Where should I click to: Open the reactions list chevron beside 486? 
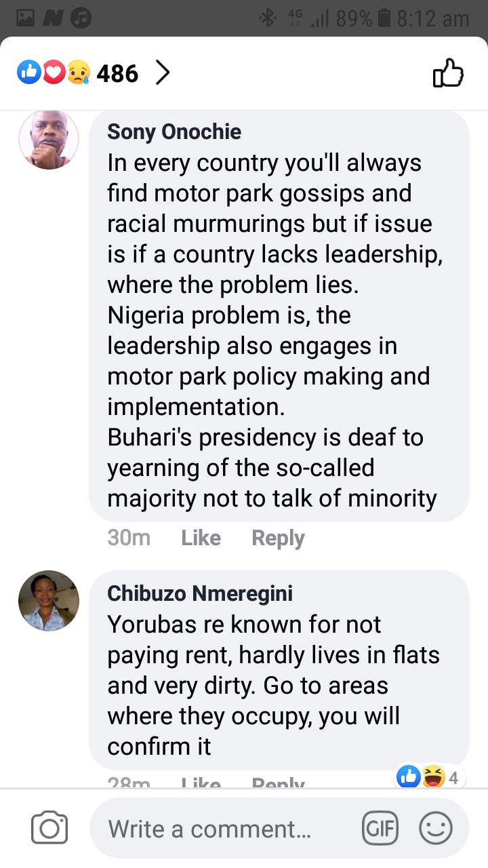point(162,73)
